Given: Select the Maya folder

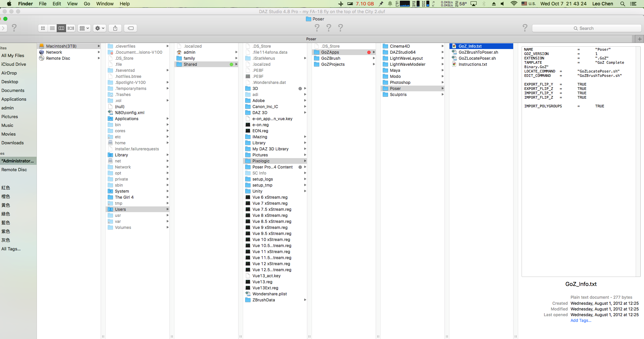Looking at the screenshot, I should tap(412, 70).
